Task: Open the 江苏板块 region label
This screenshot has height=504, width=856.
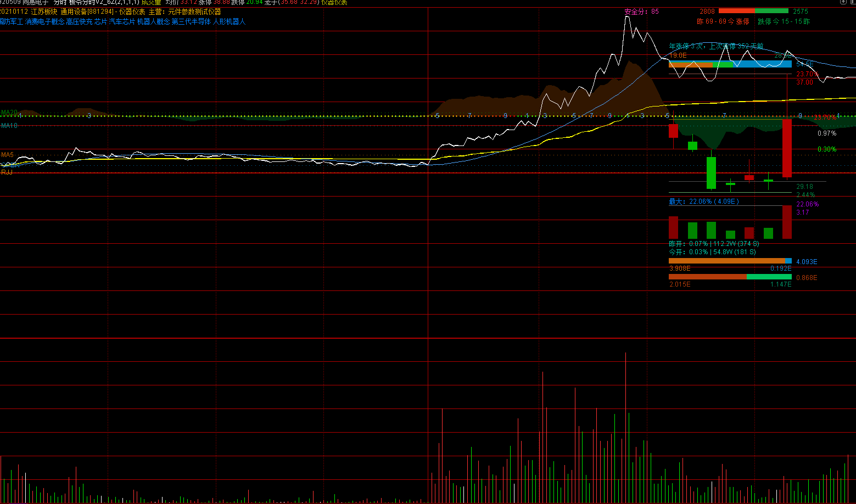Action: click(x=44, y=12)
